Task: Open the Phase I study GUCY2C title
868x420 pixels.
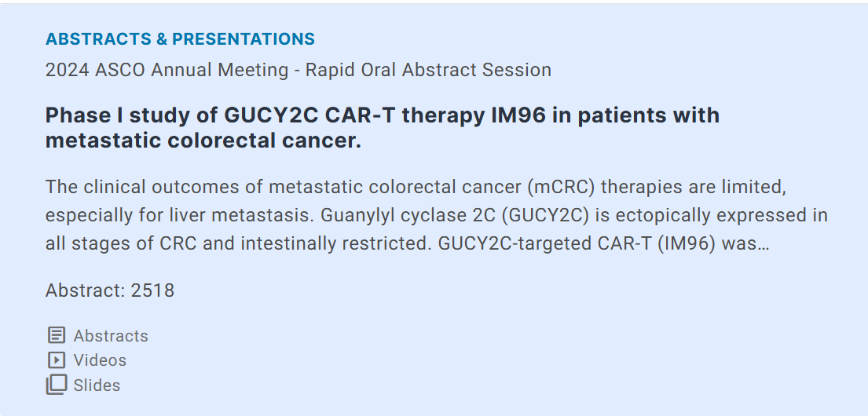Action: (383, 128)
